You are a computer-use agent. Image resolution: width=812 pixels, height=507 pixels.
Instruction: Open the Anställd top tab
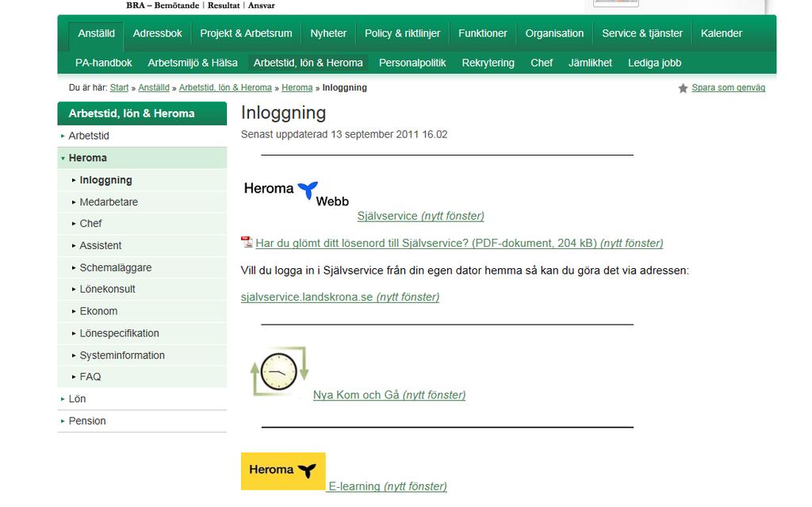pos(96,33)
